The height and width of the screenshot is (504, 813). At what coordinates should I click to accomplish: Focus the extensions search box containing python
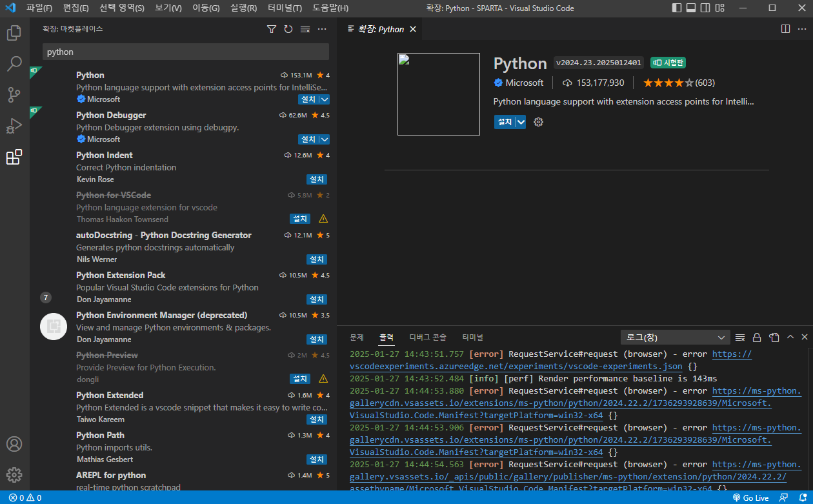[186, 52]
